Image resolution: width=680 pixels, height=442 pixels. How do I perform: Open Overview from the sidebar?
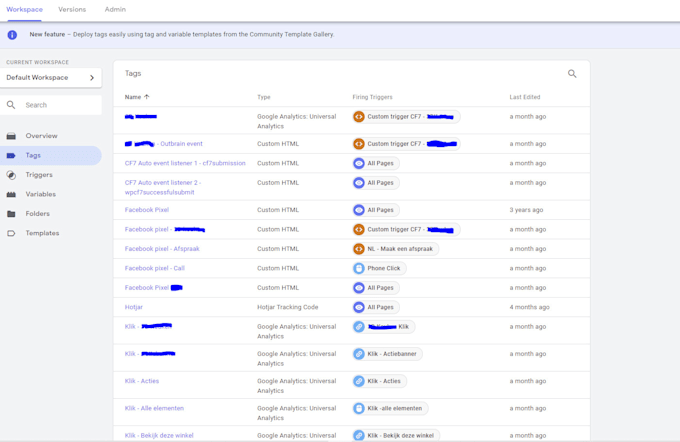click(41, 136)
